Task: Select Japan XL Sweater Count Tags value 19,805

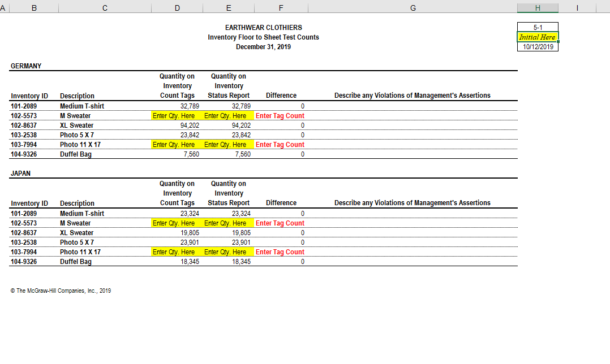Action: 190,233
